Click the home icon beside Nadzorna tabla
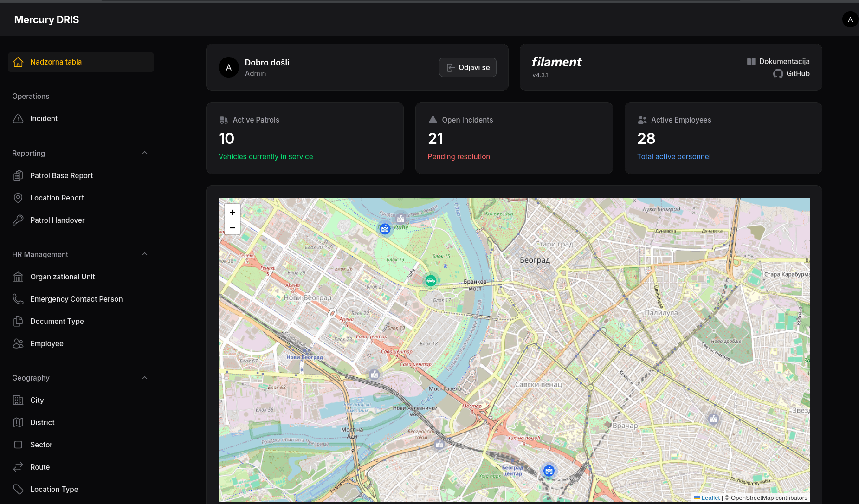Viewport: 859px width, 504px height. (x=18, y=62)
